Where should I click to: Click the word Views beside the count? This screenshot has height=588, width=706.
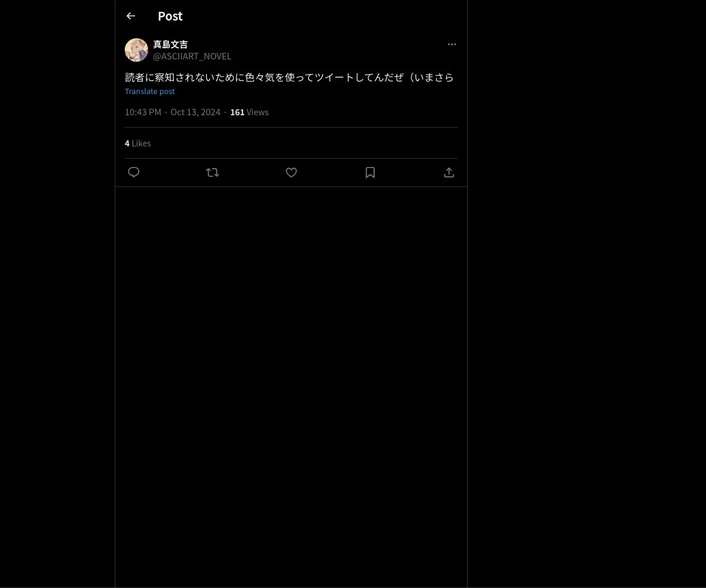tap(258, 112)
